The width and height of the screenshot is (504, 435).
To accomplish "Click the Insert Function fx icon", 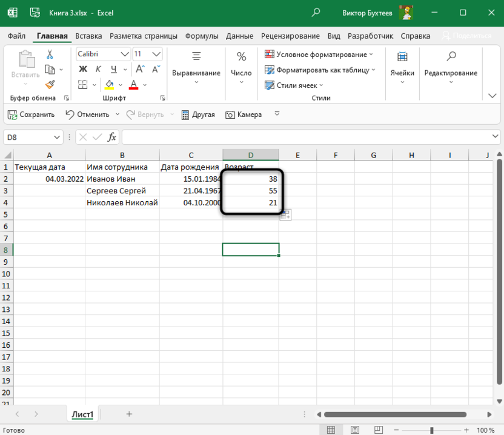I will [111, 138].
